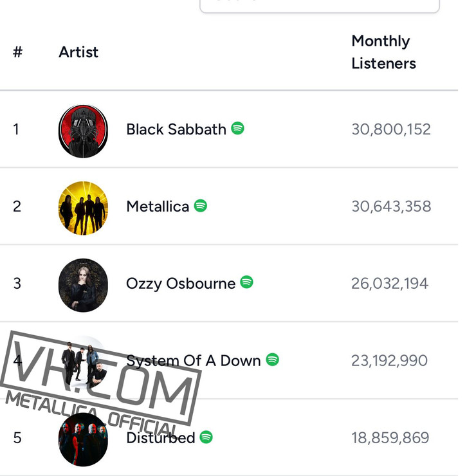Select Metallica artist avatar
The image size is (476, 476).
[x=83, y=208]
